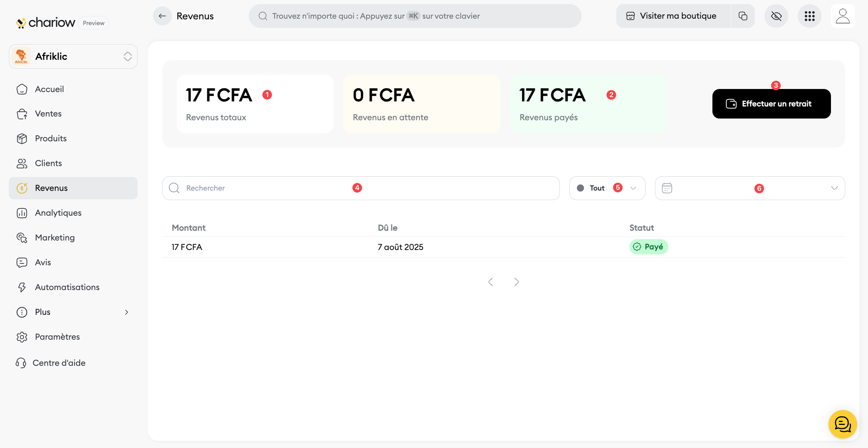Open the Afriklic store switcher
Viewport: 868px width, 448px height.
(73, 56)
